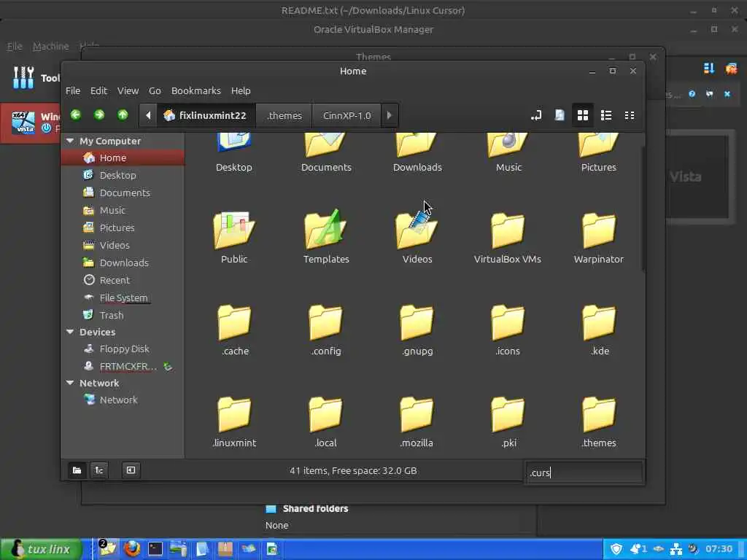Open the Bookmarks menu
This screenshot has height=560, width=747.
(196, 90)
